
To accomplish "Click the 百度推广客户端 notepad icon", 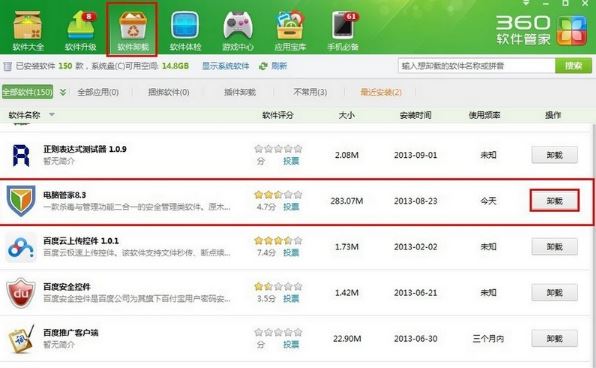I will pyautogui.click(x=21, y=339).
